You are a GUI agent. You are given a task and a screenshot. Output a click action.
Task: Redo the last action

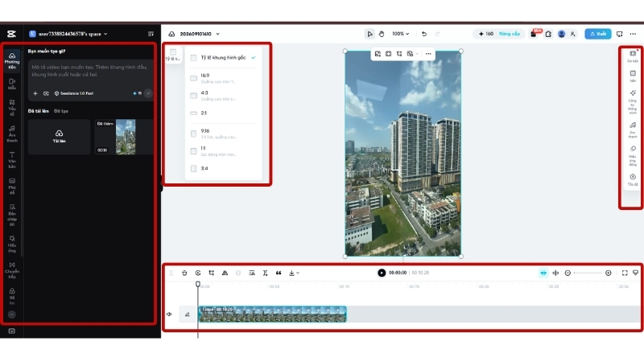(437, 34)
